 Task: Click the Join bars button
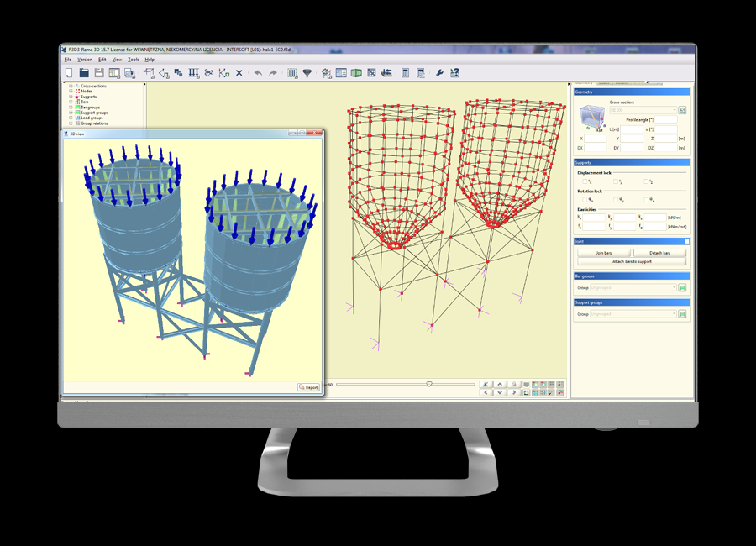coord(602,253)
